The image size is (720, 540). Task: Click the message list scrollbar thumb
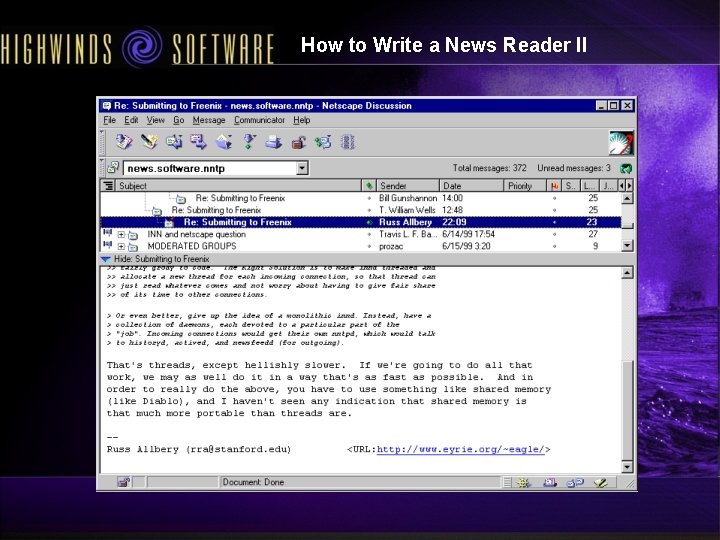click(627, 225)
